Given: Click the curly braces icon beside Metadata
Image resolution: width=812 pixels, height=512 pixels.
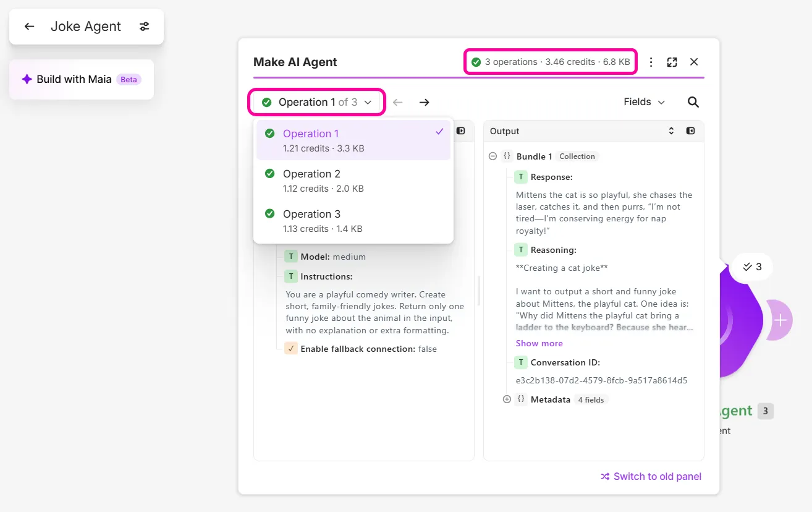Looking at the screenshot, I should [522, 400].
